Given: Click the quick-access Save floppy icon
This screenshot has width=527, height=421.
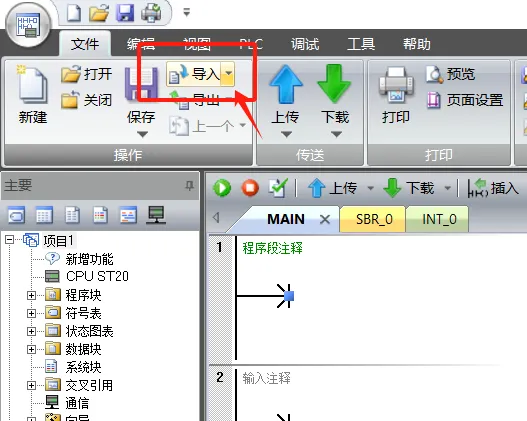Looking at the screenshot, I should point(125,13).
